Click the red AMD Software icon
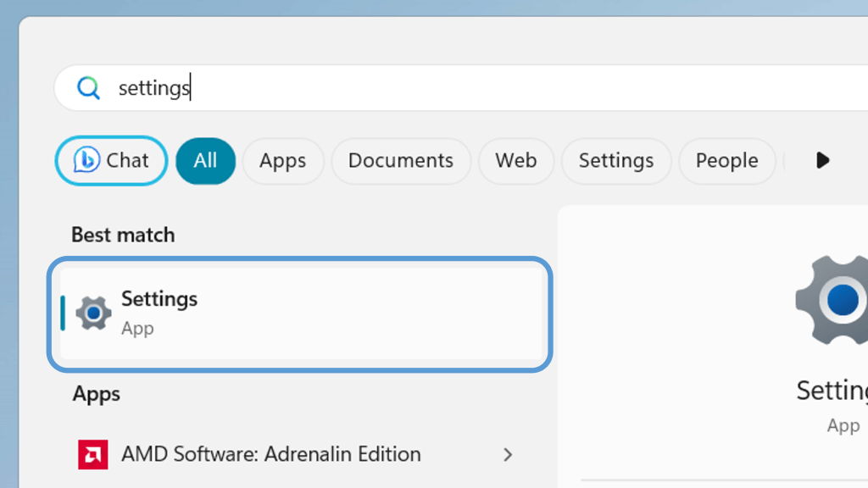Screen dimensions: 868x488 (93, 455)
